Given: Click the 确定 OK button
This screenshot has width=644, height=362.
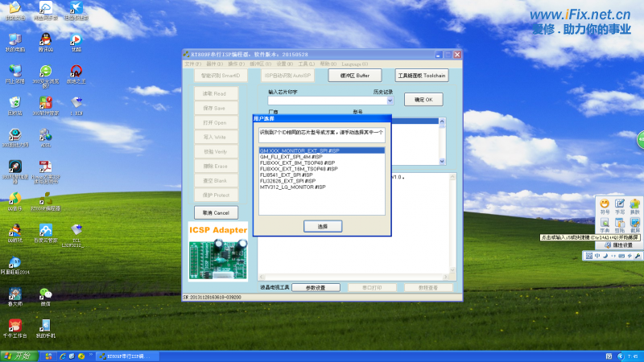Looking at the screenshot, I should (x=424, y=99).
